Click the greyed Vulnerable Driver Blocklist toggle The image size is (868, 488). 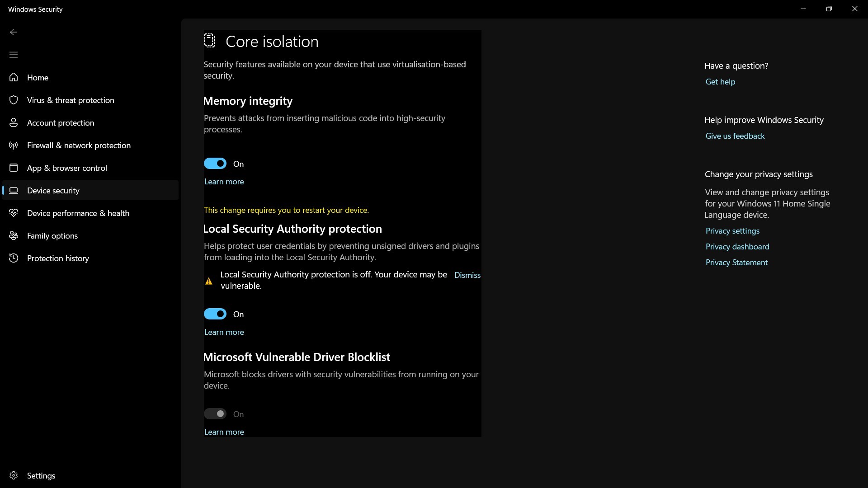pyautogui.click(x=215, y=414)
